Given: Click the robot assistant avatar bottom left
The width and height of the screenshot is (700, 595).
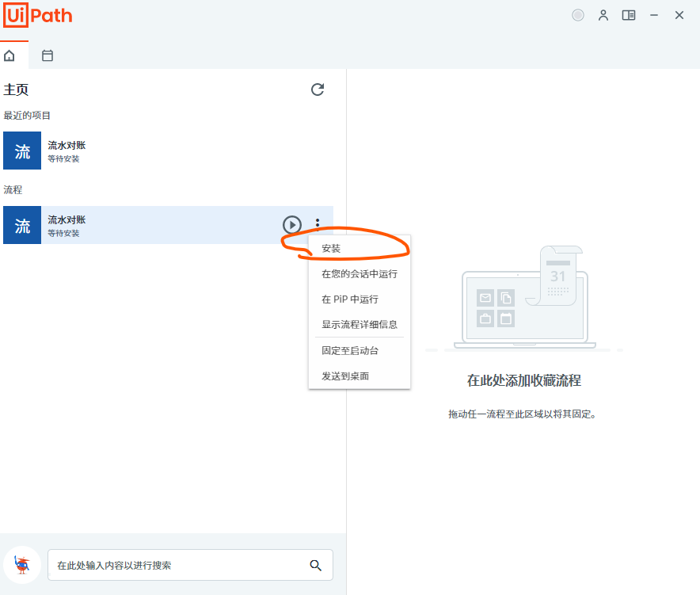Looking at the screenshot, I should (21, 565).
